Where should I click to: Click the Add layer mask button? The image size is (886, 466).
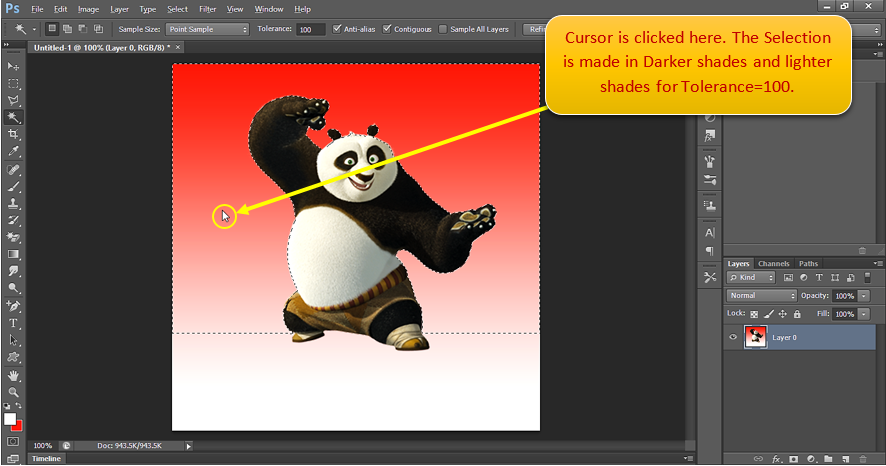click(x=793, y=459)
